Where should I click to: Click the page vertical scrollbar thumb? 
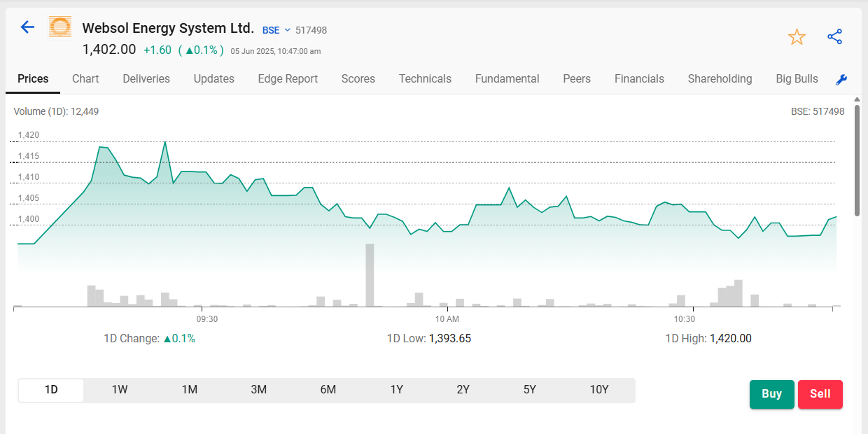[857, 160]
